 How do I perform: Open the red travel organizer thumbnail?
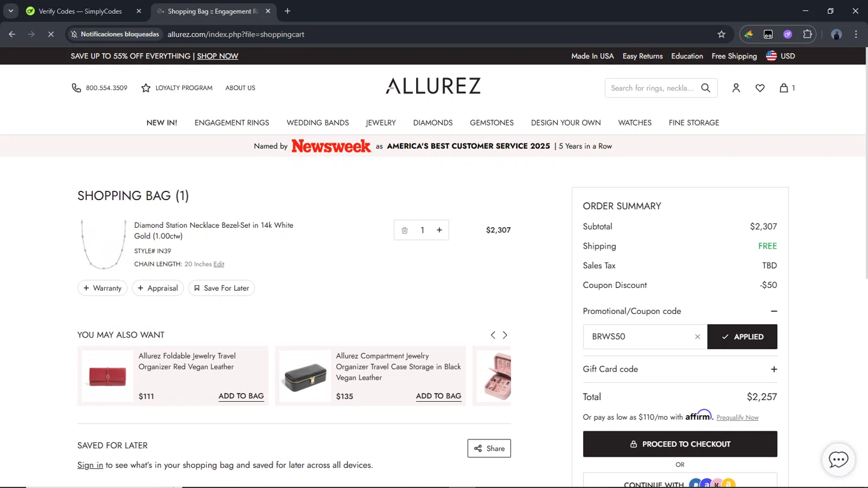coord(108,376)
